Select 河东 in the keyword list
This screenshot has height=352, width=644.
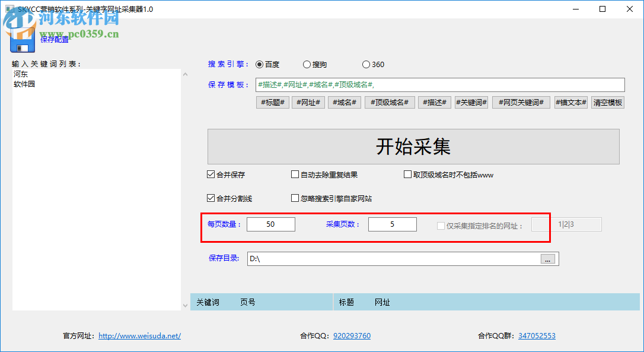click(20, 74)
